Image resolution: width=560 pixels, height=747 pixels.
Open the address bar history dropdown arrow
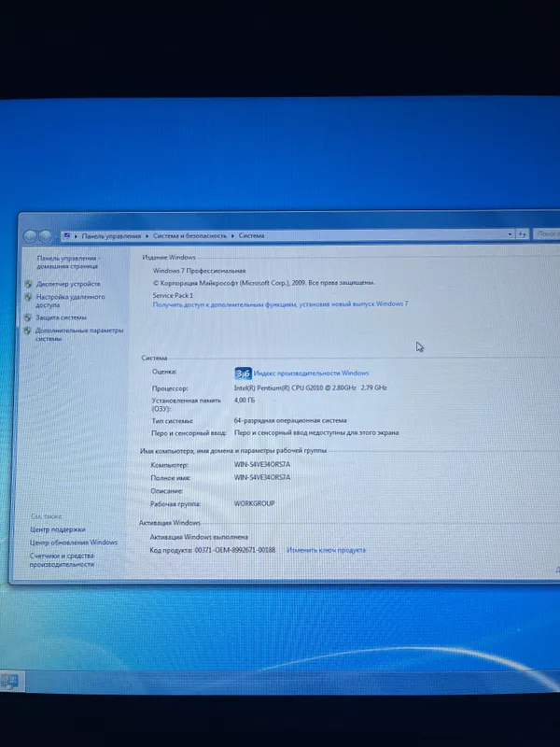click(510, 234)
